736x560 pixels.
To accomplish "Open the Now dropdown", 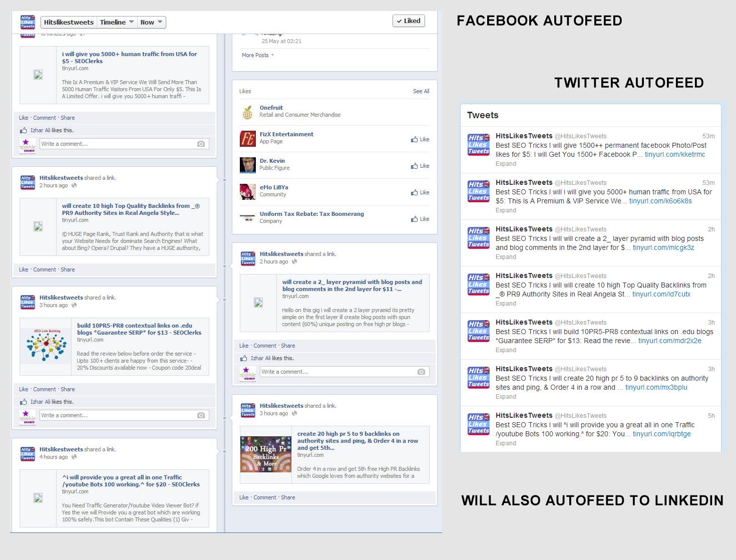I will 151,22.
